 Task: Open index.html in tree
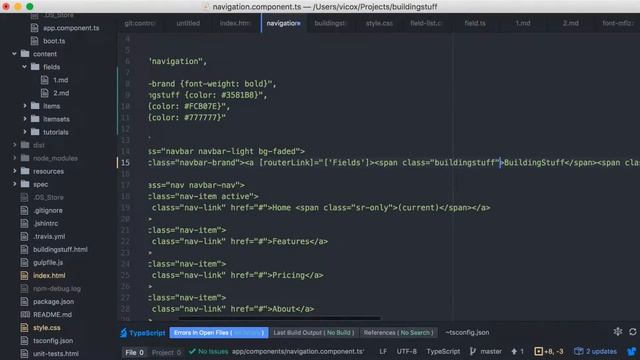coord(49,276)
